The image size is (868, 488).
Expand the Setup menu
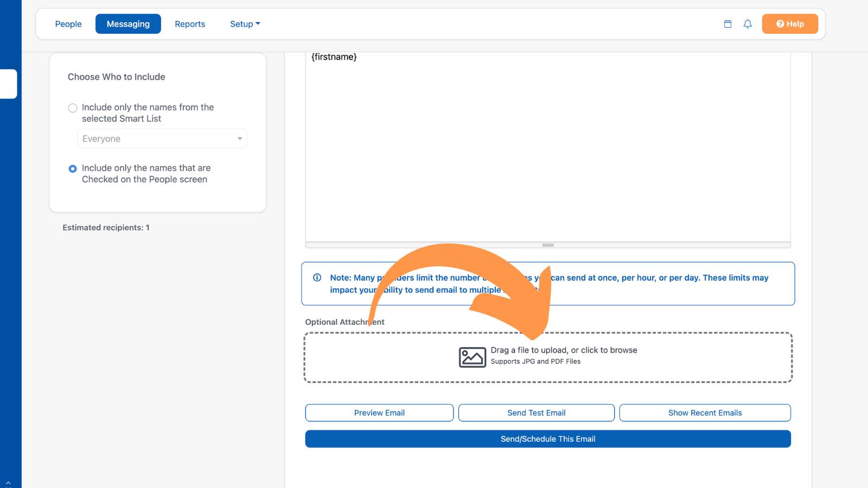click(245, 24)
